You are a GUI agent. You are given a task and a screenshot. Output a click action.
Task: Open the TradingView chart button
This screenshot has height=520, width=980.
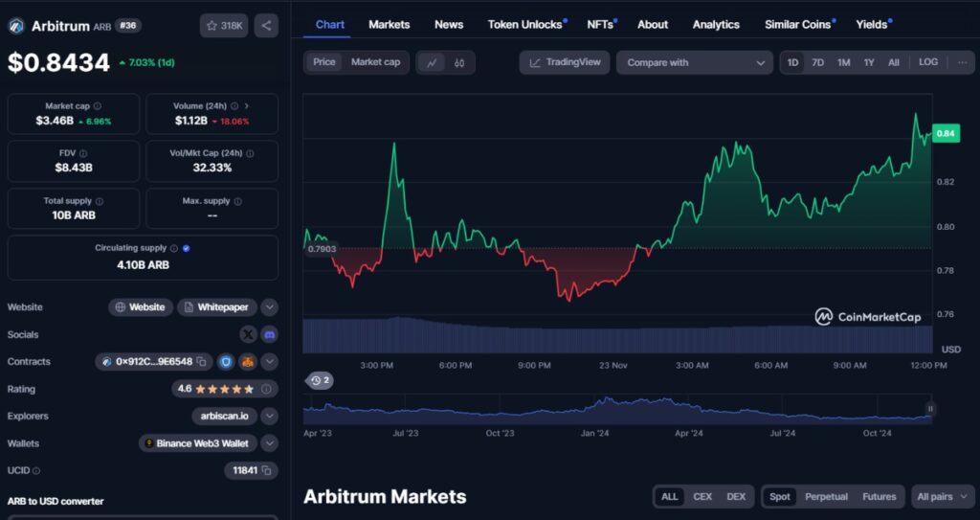(x=565, y=62)
